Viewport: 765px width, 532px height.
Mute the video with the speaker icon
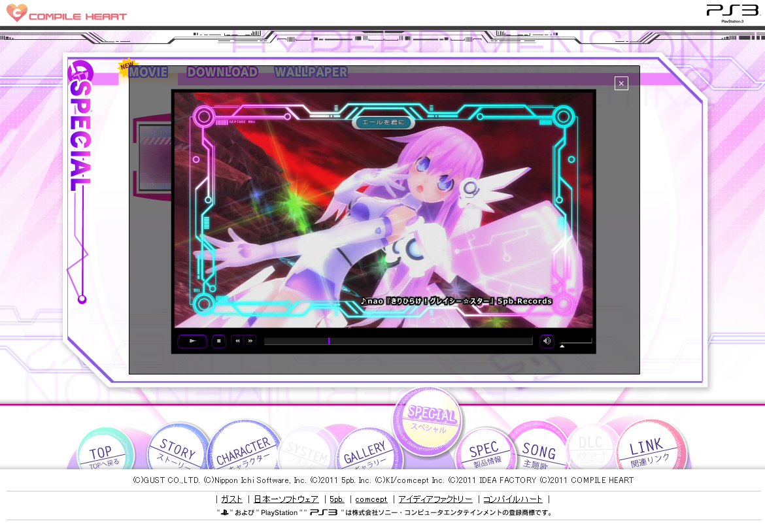point(547,341)
